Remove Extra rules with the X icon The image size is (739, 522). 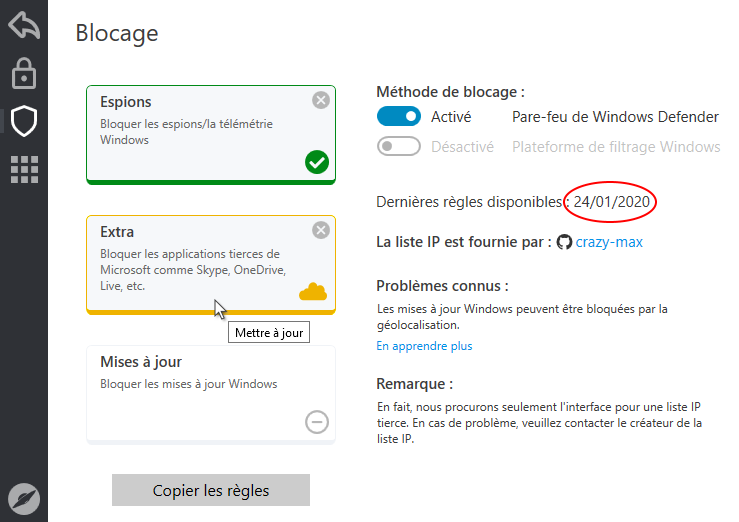[x=320, y=230]
